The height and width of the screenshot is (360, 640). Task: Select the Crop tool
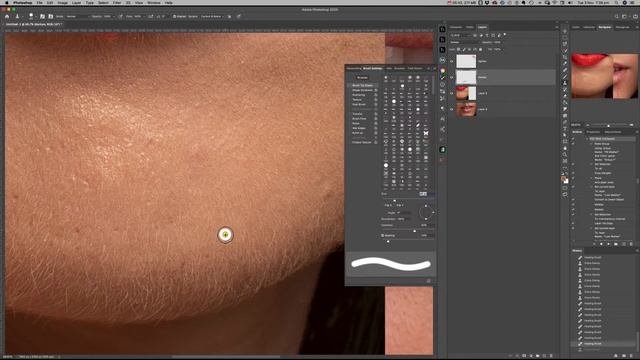[x=565, y=57]
